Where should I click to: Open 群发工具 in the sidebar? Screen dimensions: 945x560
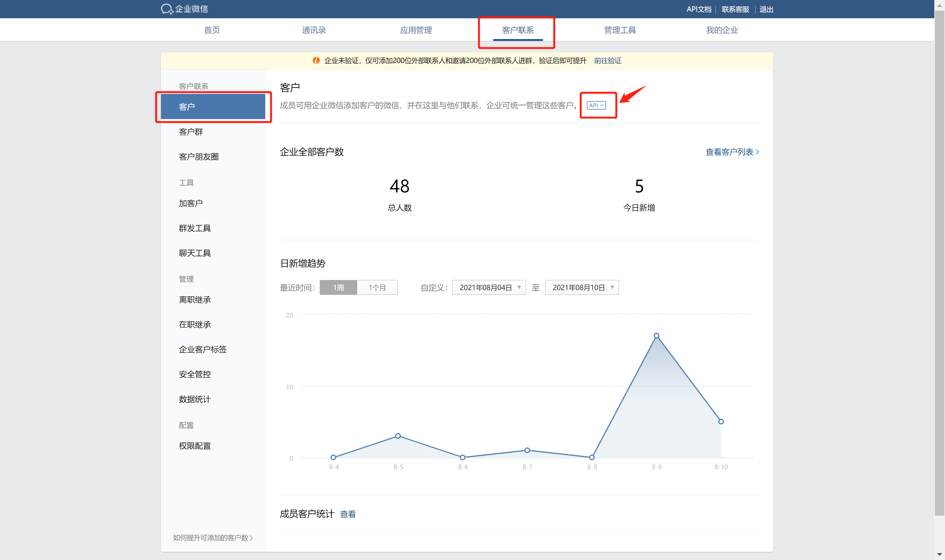[195, 228]
